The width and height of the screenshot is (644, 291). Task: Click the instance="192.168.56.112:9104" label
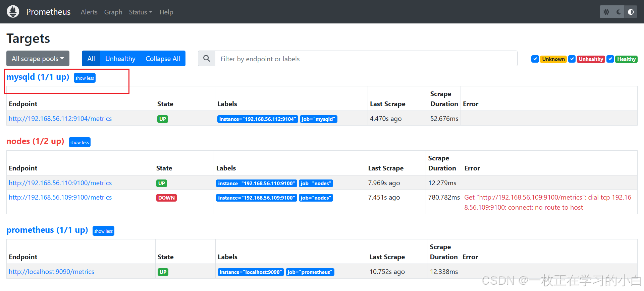click(258, 119)
